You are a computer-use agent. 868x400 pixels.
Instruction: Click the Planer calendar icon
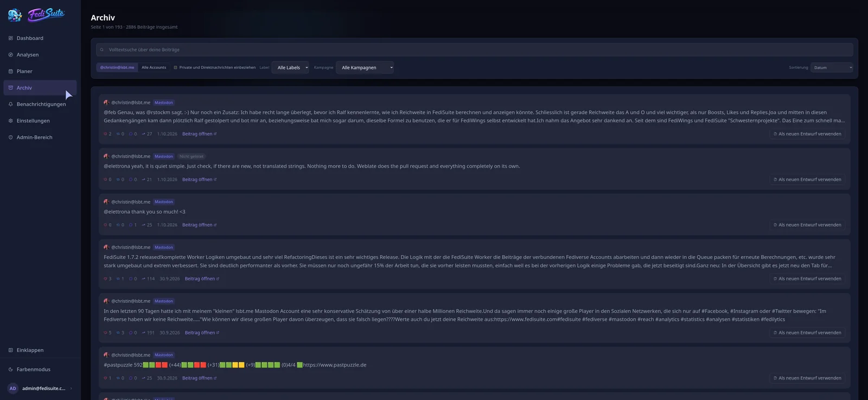(11, 71)
